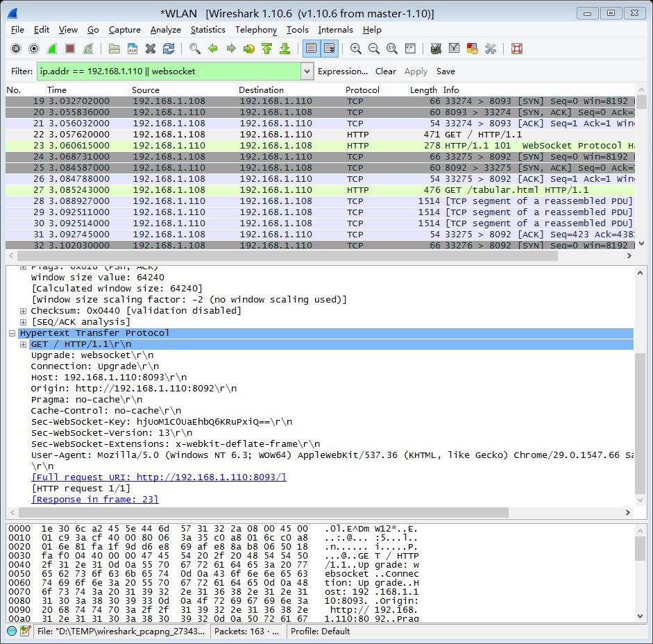Start a new live capture (green fin)
Viewport: 653px width, 644px height.
(52, 49)
